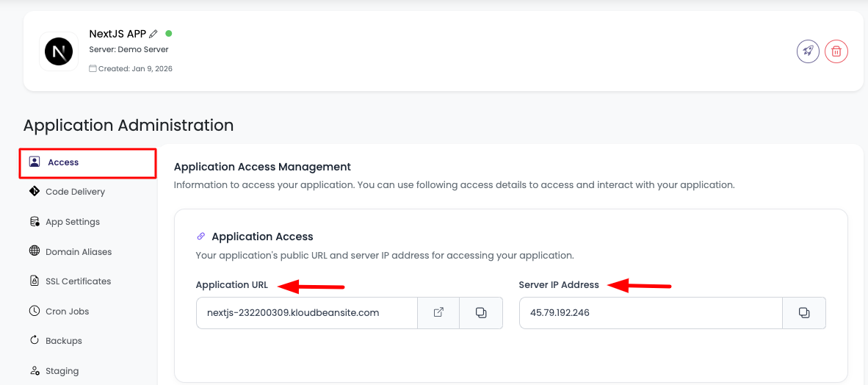The height and width of the screenshot is (385, 868).
Task: Click the 'Created: Jan 9, 2026' text
Action: [135, 68]
